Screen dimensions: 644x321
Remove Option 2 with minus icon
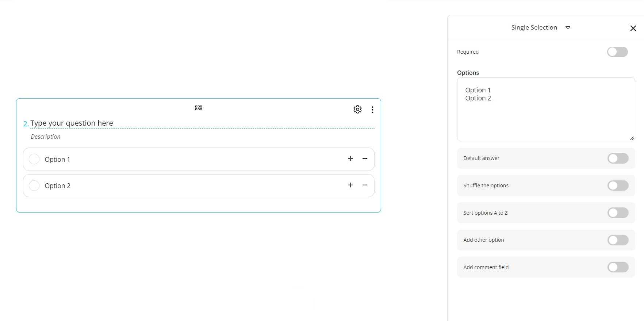tap(365, 185)
